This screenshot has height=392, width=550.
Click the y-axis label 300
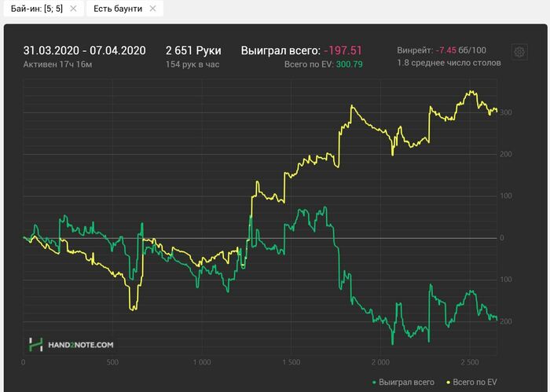pyautogui.click(x=506, y=112)
